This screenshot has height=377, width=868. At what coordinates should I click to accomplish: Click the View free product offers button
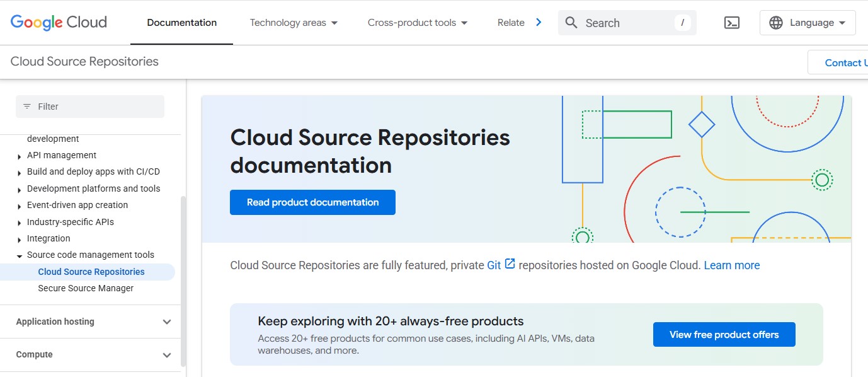pyautogui.click(x=724, y=334)
